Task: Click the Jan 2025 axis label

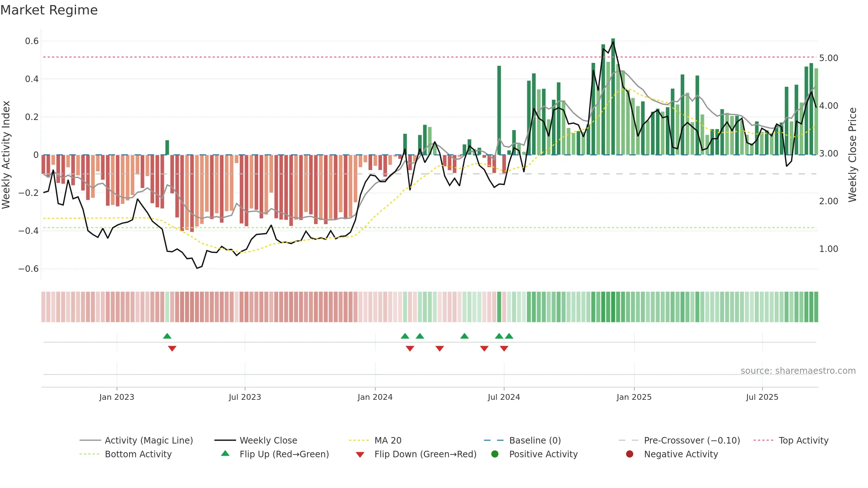Action: pos(634,397)
